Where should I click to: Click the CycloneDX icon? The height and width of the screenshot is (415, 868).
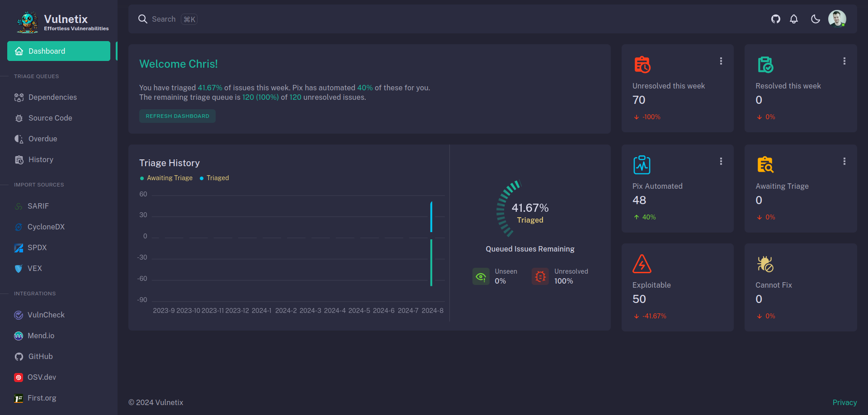(x=19, y=227)
